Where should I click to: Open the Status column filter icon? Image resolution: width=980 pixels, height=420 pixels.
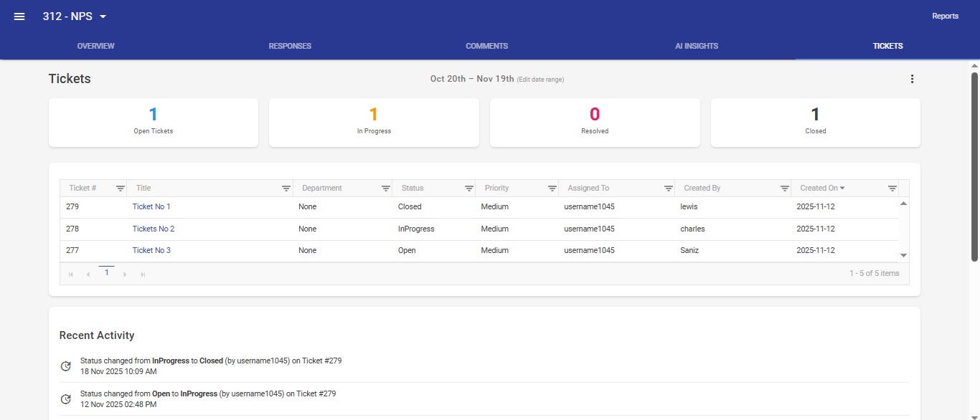(x=469, y=188)
